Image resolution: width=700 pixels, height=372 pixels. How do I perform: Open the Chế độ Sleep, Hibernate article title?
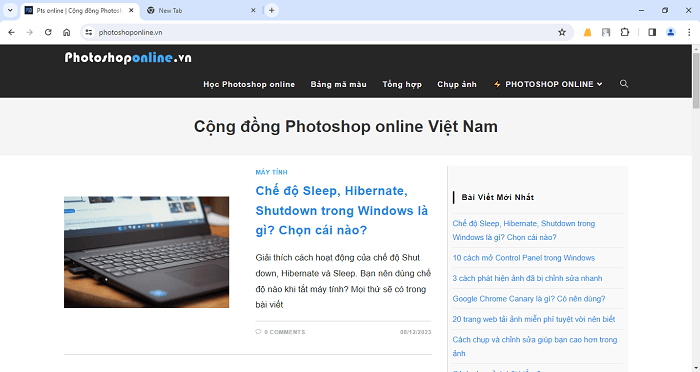click(342, 210)
